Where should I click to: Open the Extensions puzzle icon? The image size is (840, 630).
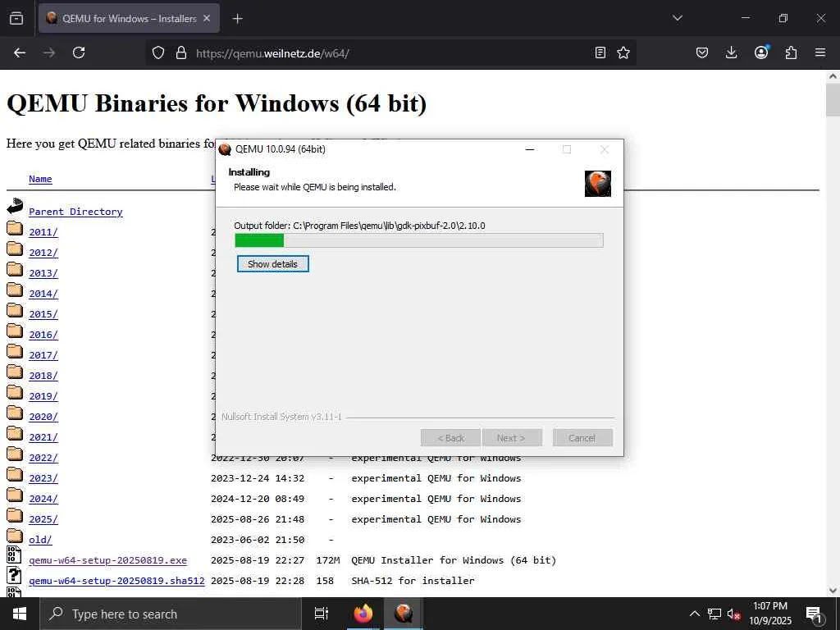point(791,52)
